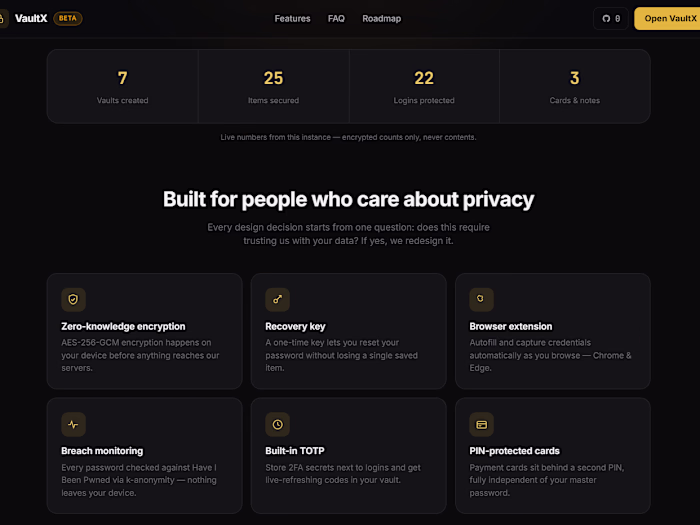Click the key icon on Recovery key card
Image resolution: width=700 pixels, height=525 pixels.
tap(277, 299)
